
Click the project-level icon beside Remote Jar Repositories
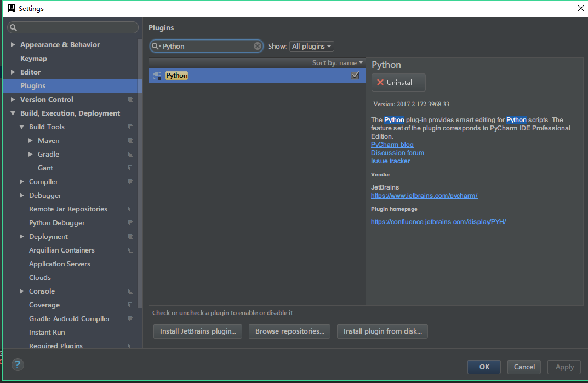click(130, 209)
